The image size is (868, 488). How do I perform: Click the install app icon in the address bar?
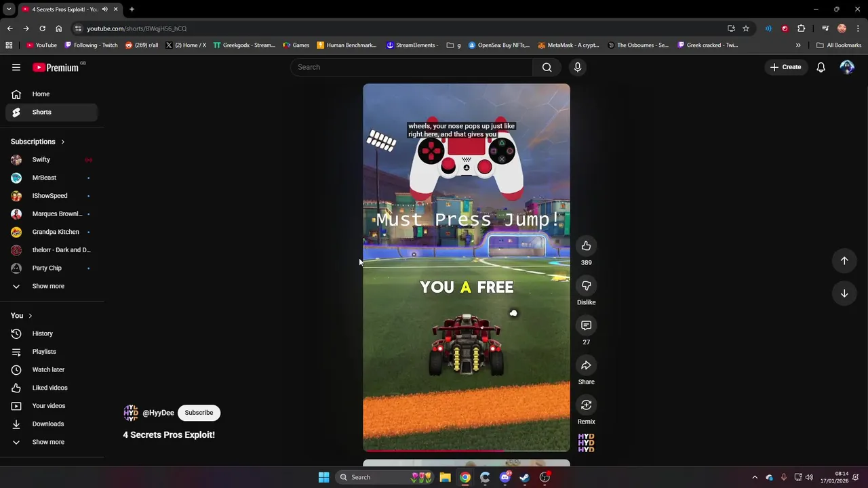click(x=731, y=28)
